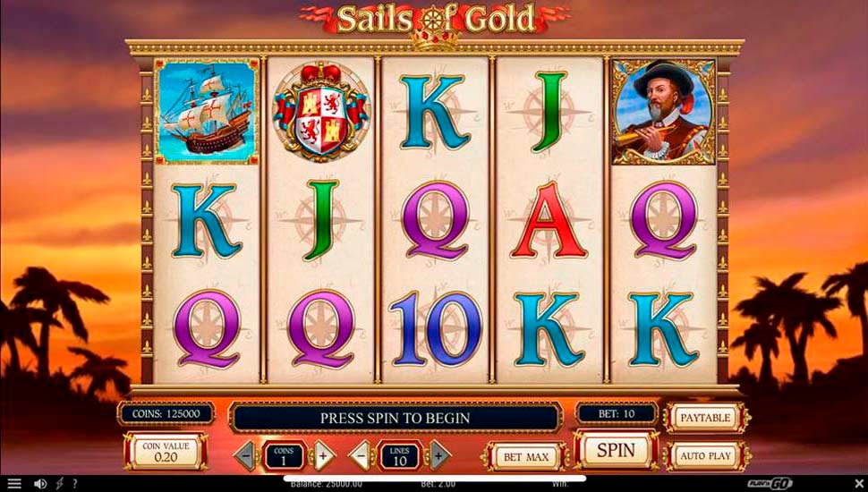Click the red letter A symbol

point(548,220)
